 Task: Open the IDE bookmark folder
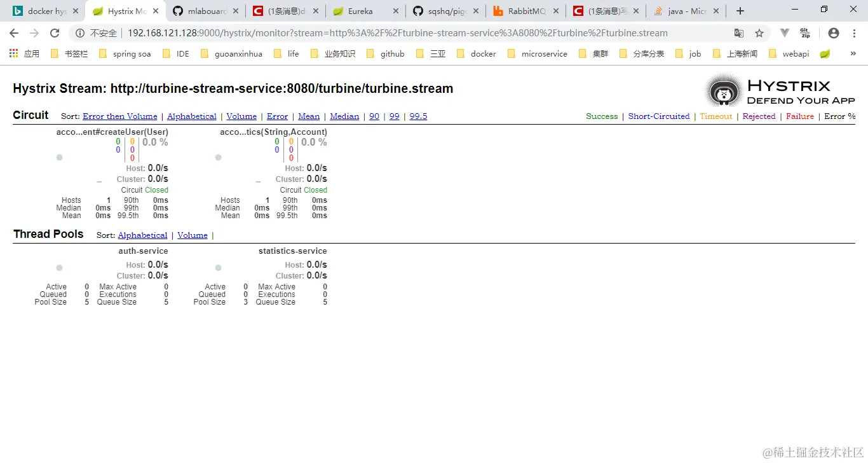175,53
